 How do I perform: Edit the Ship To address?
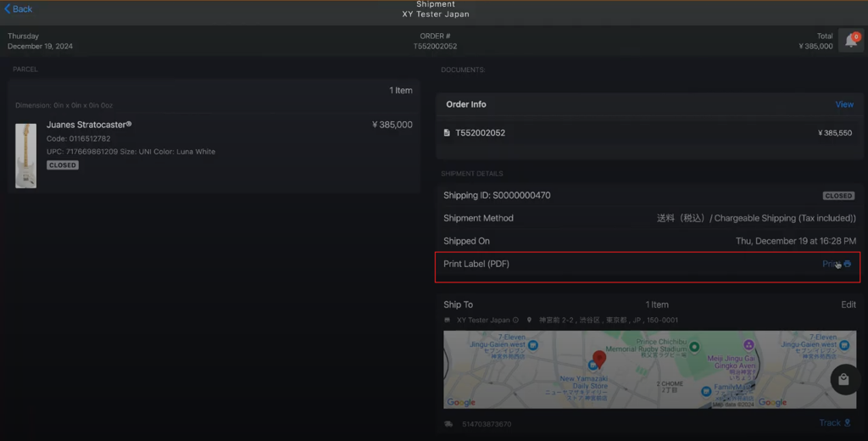848,304
